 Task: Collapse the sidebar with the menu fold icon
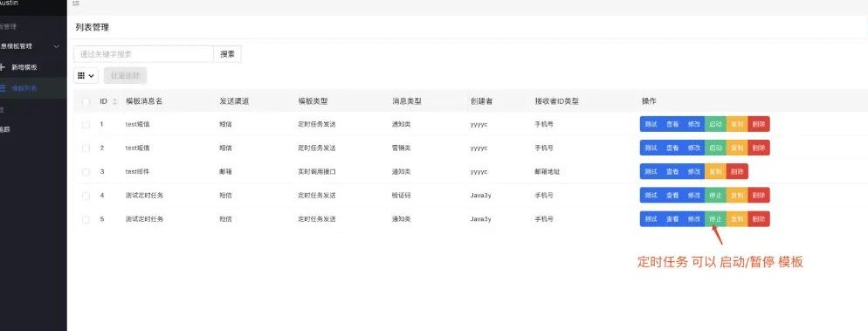76,3
